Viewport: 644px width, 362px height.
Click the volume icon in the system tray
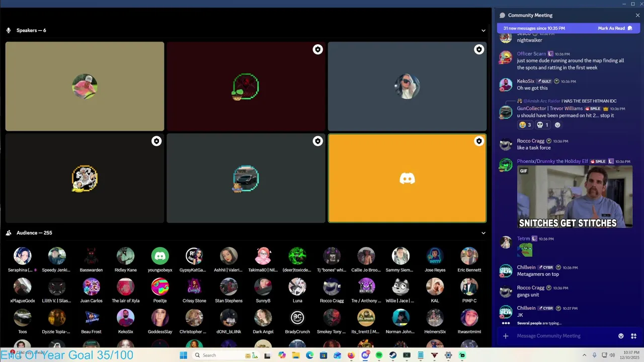click(612, 355)
